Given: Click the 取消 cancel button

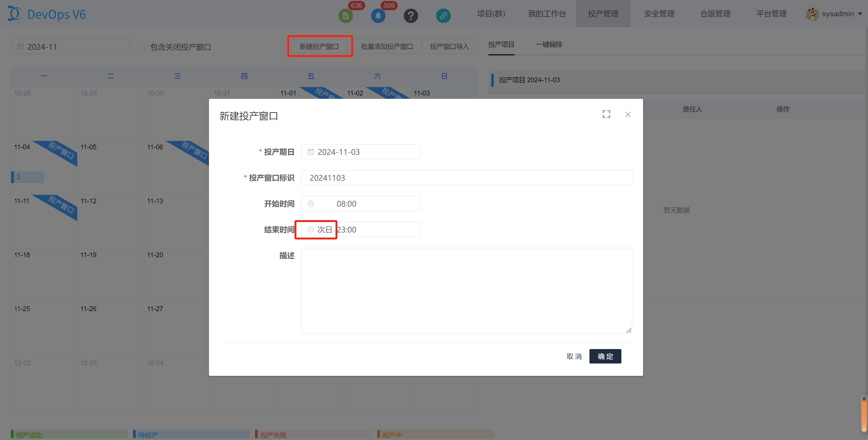Looking at the screenshot, I should click(x=574, y=356).
